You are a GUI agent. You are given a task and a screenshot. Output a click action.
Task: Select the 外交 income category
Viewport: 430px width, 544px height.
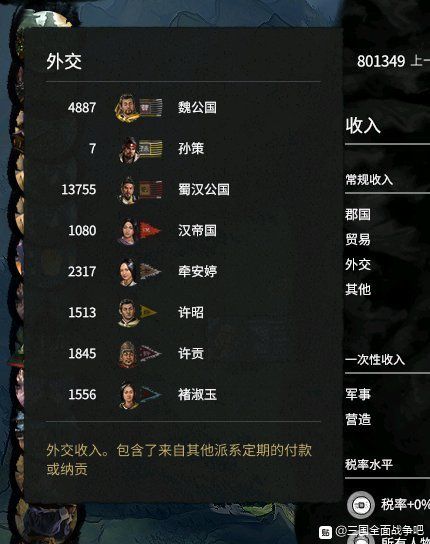358,264
